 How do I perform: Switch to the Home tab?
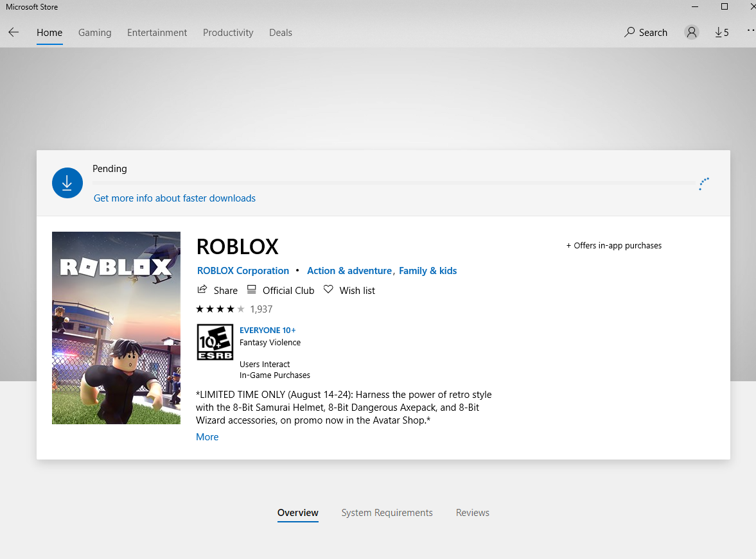tap(49, 32)
